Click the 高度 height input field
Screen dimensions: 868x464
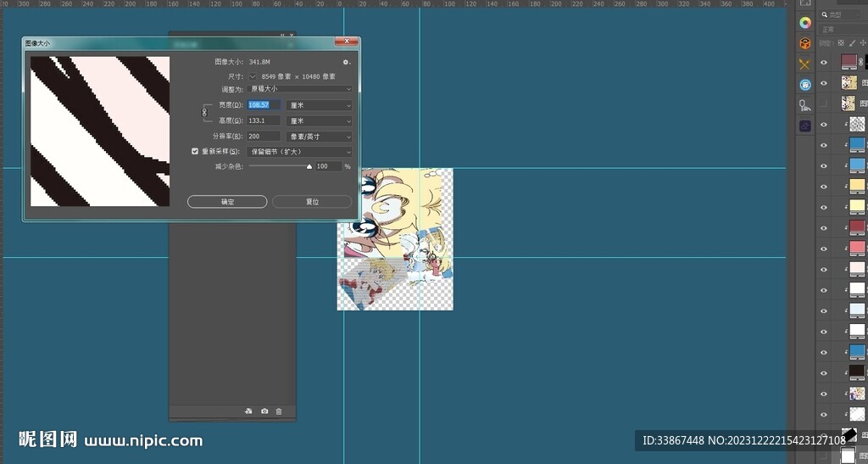(x=264, y=121)
